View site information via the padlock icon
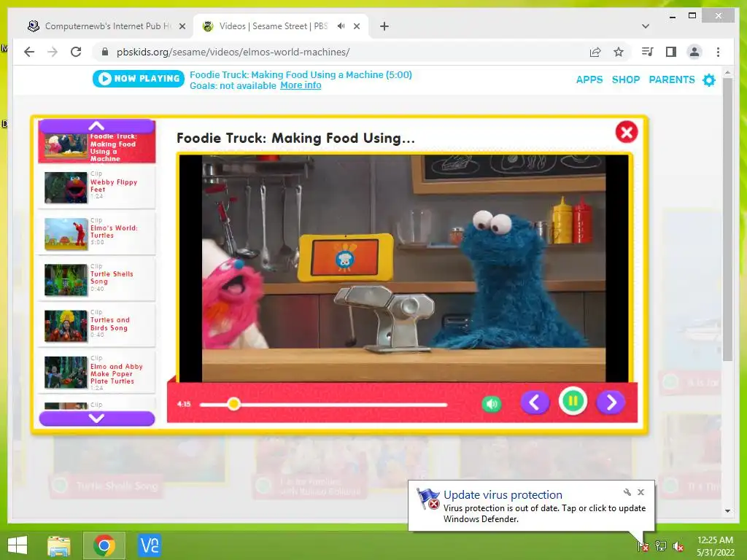The width and height of the screenshot is (747, 560). pos(105,52)
